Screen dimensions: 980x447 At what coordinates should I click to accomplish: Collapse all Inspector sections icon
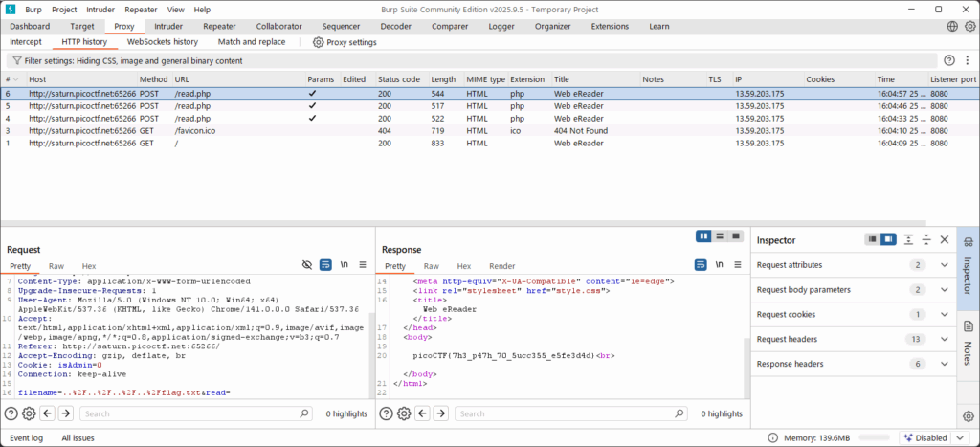pyautogui.click(x=925, y=240)
